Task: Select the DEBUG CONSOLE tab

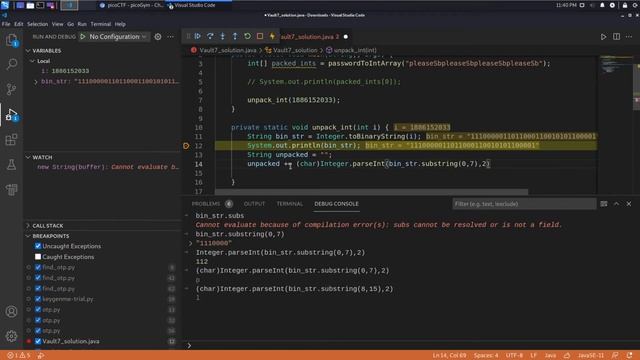Action: pos(336,204)
